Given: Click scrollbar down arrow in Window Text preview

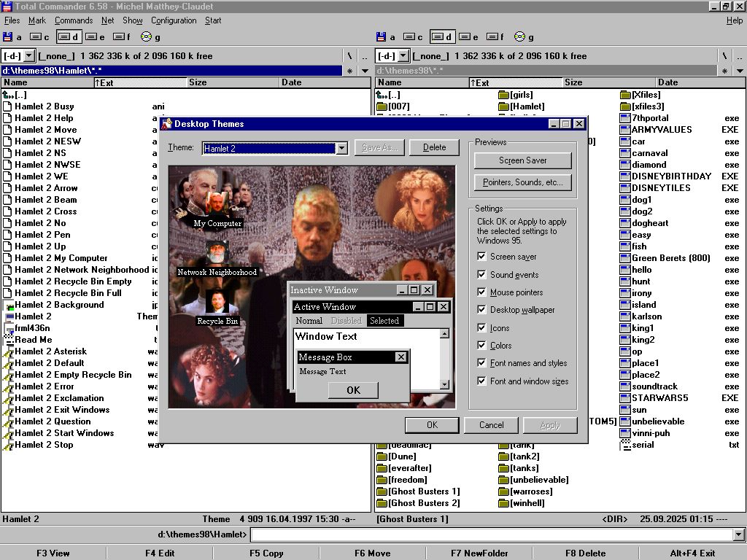Looking at the screenshot, I should [444, 384].
